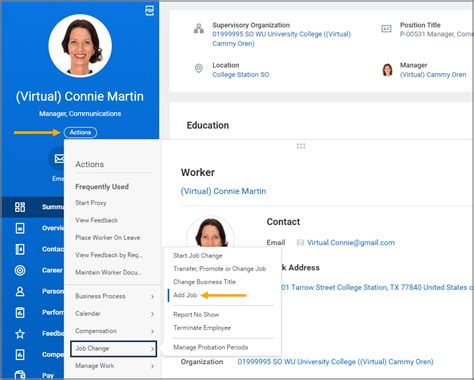Image resolution: width=474 pixels, height=380 pixels.
Task: Open the College Station SO location link
Action: click(241, 75)
